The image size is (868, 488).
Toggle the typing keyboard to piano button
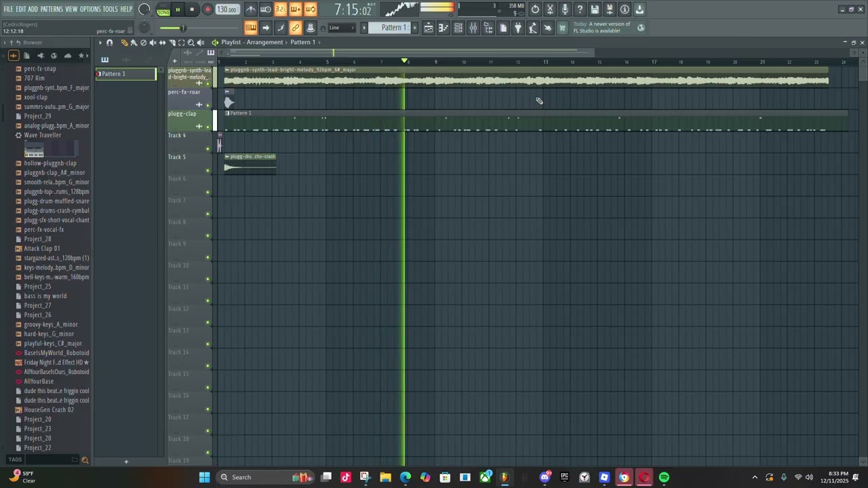click(x=250, y=28)
